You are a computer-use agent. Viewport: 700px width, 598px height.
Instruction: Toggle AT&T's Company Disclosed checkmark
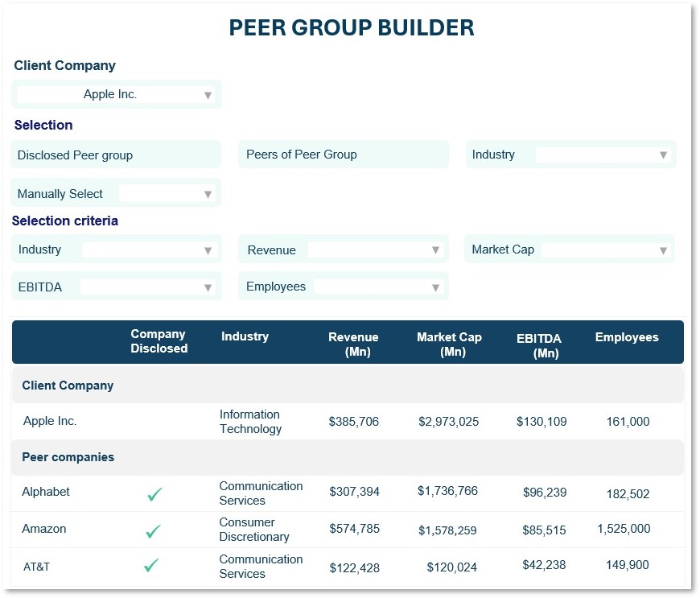[x=150, y=567]
